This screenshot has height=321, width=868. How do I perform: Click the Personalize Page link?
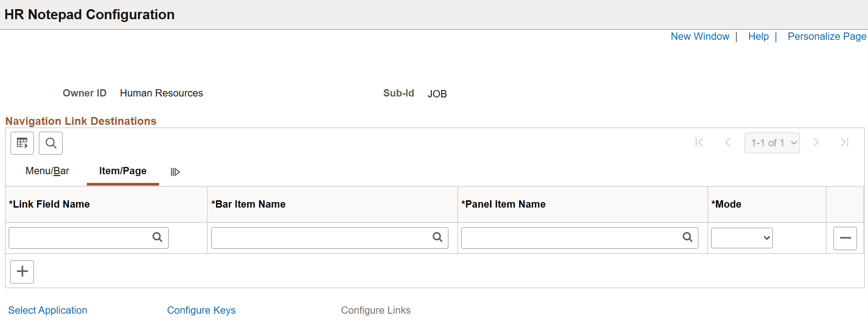tap(826, 37)
